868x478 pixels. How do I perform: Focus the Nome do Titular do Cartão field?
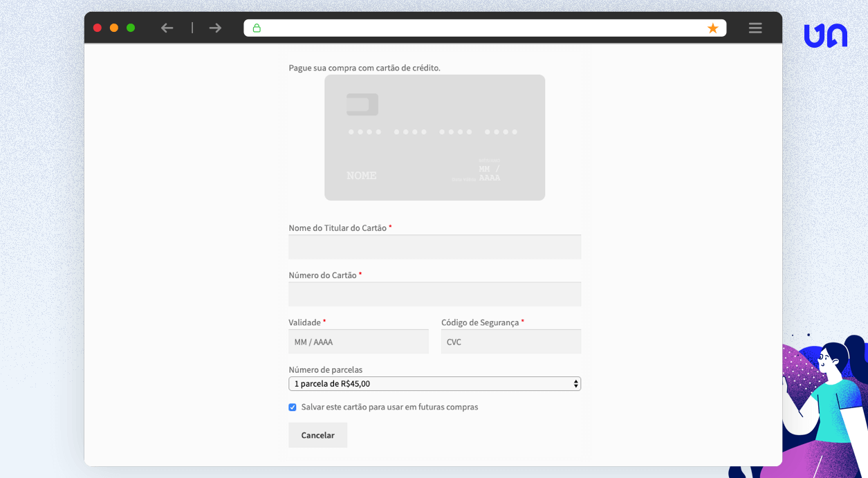coord(434,247)
